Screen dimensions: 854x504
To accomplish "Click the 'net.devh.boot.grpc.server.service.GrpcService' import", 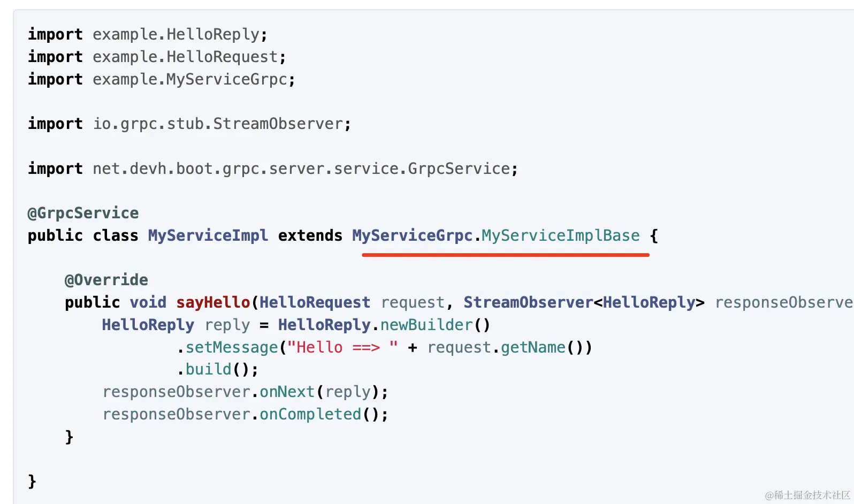I will tap(301, 169).
